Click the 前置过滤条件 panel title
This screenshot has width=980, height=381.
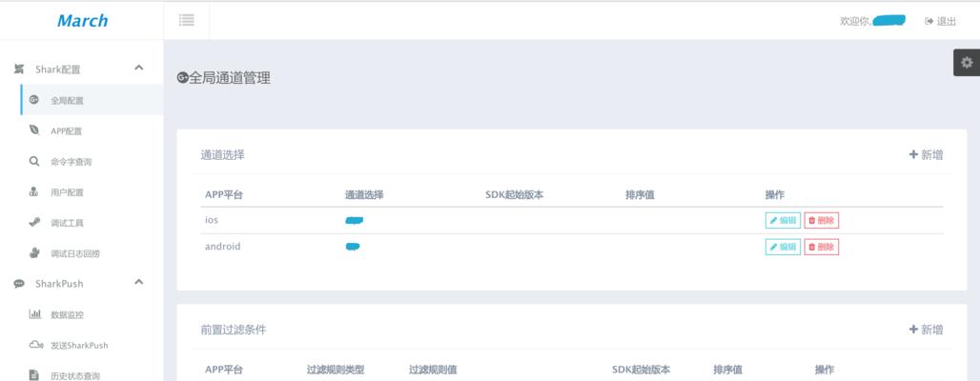coord(234,330)
